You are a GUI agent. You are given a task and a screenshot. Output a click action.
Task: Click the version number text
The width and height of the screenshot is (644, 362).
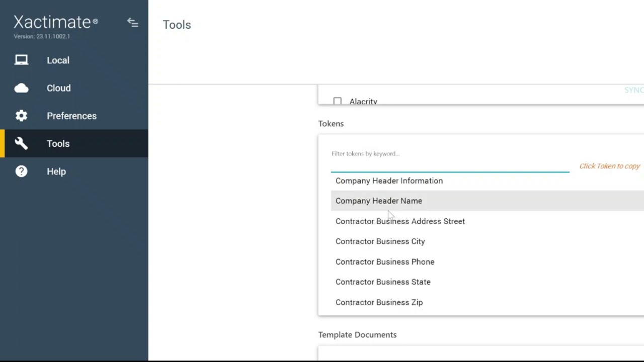coord(42,37)
